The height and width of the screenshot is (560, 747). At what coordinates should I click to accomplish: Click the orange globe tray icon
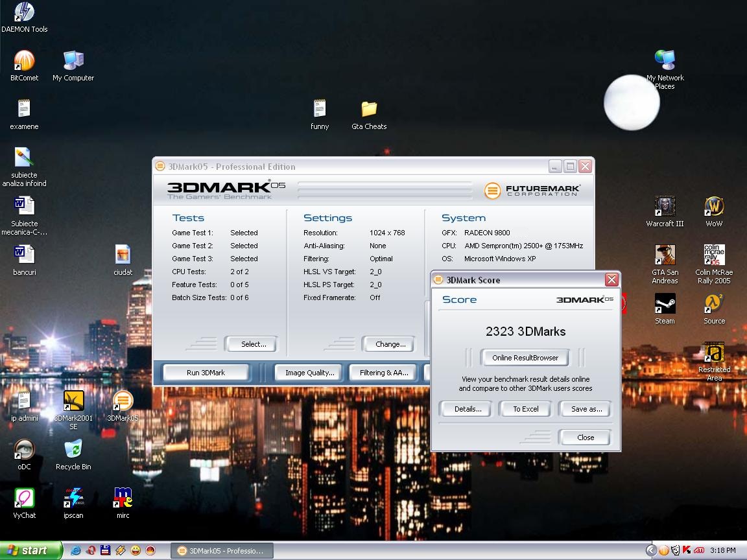(x=663, y=550)
